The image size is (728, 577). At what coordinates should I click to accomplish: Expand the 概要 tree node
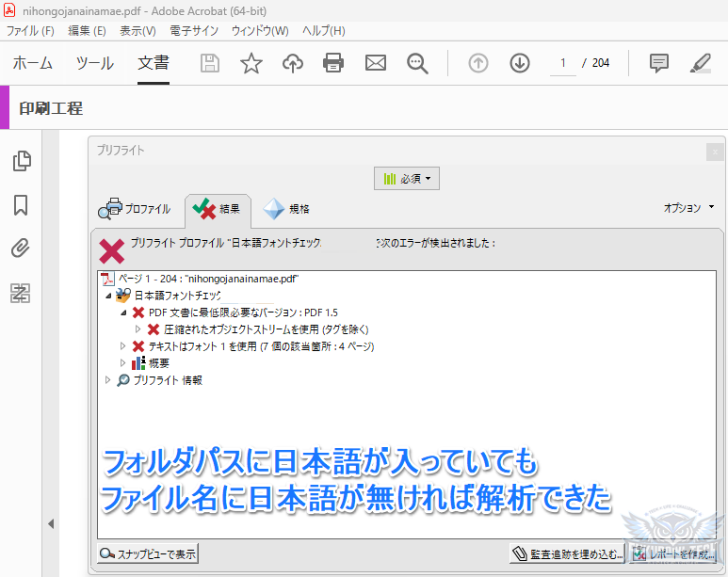click(x=122, y=362)
